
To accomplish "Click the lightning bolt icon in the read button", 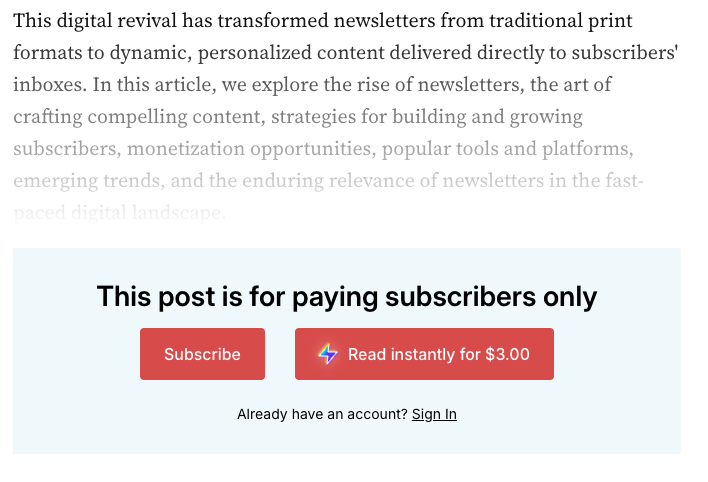I will pyautogui.click(x=328, y=354).
